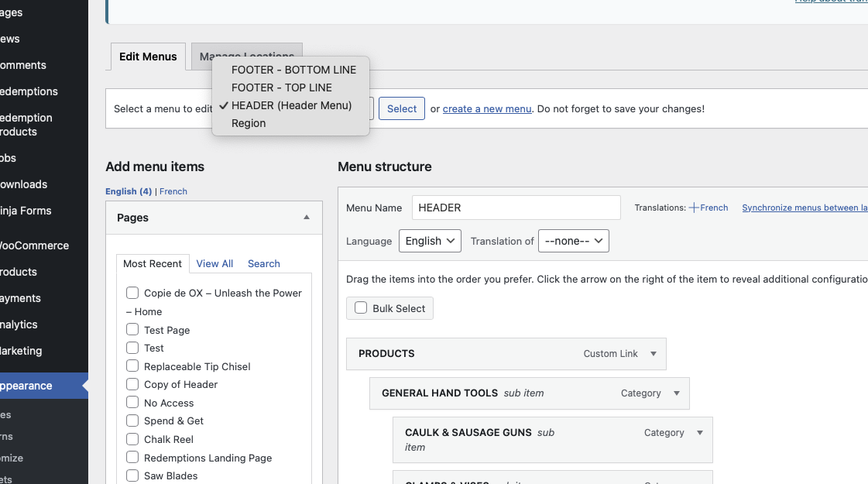Open Synchronize menus between languages link
This screenshot has height=484, width=868.
[804, 208]
